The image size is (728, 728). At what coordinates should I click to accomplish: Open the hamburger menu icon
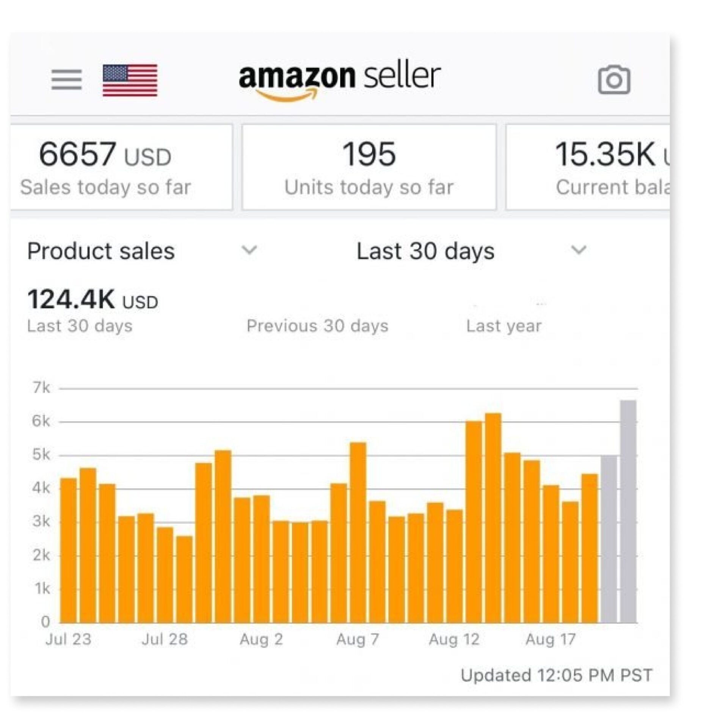point(67,80)
